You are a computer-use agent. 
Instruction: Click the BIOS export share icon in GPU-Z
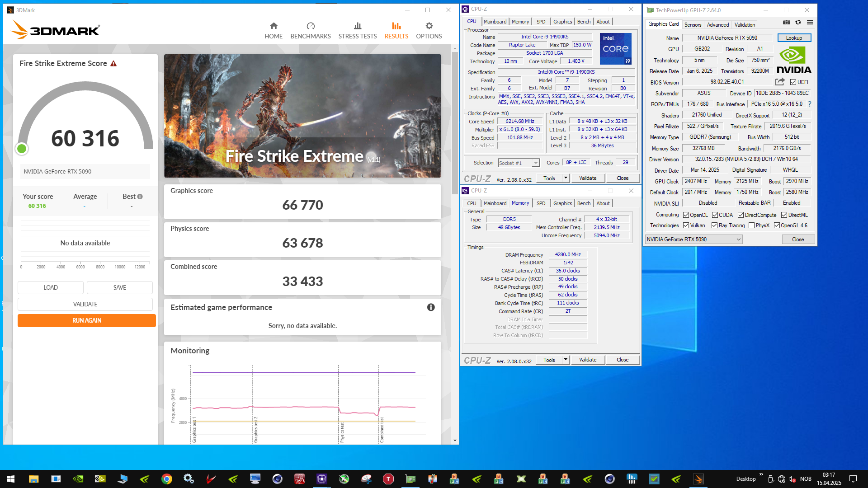780,82
